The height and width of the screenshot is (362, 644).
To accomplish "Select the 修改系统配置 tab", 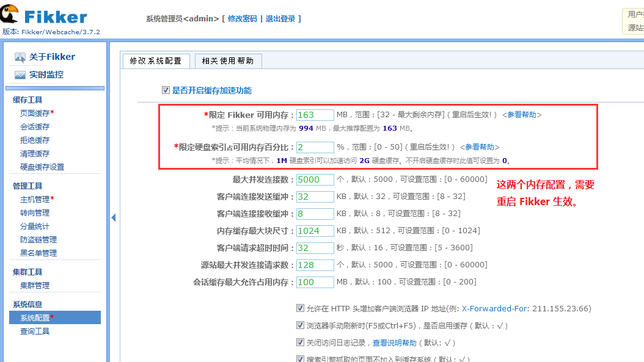I will coord(157,60).
